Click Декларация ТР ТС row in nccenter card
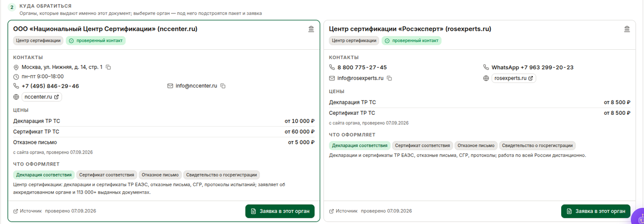Viewport: 644px width, 224px height. click(x=164, y=121)
